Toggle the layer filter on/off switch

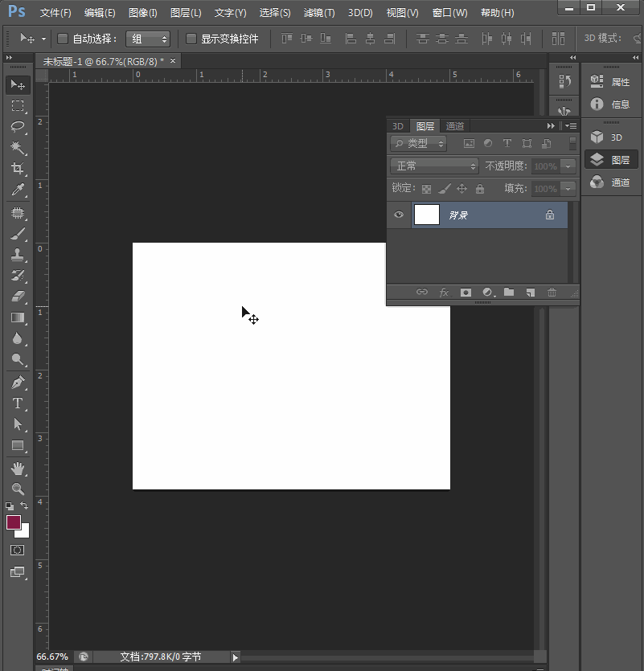click(x=572, y=143)
